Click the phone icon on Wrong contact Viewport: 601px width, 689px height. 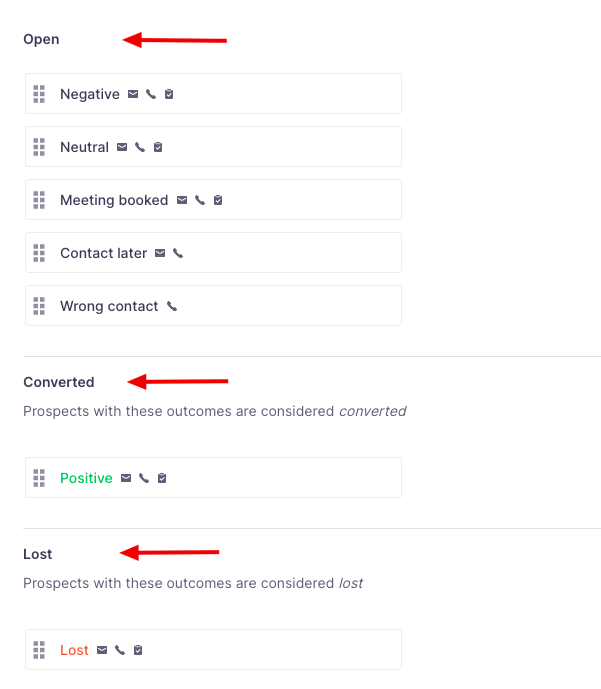click(x=172, y=306)
